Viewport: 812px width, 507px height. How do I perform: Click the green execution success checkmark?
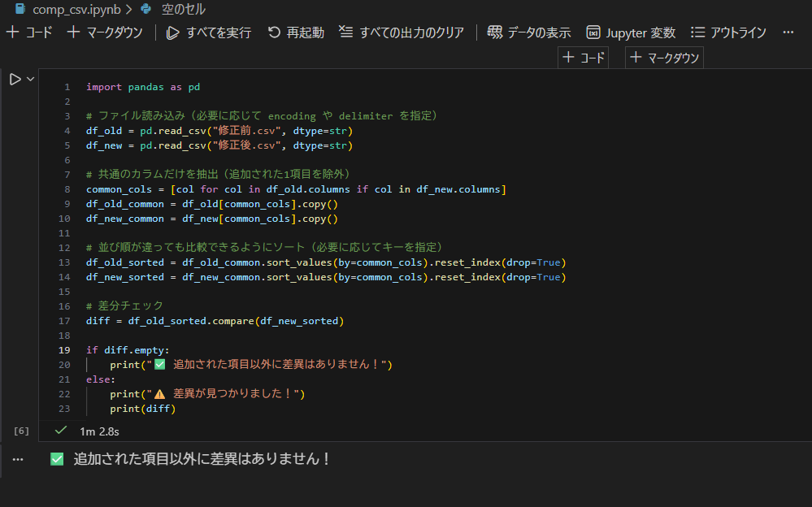click(x=60, y=429)
